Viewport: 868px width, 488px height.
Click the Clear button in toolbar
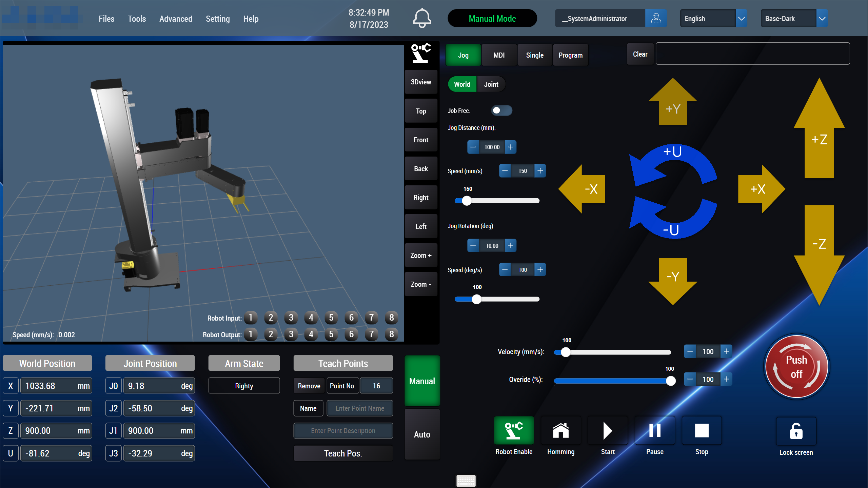coord(640,54)
